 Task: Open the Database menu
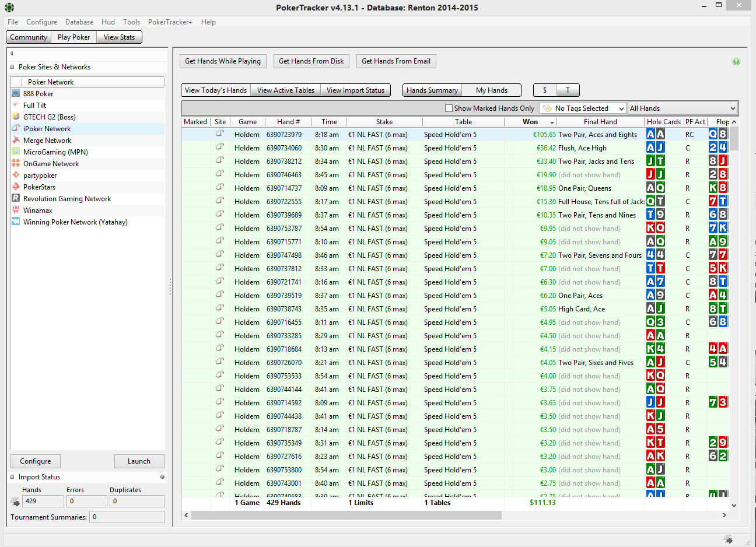(x=79, y=22)
